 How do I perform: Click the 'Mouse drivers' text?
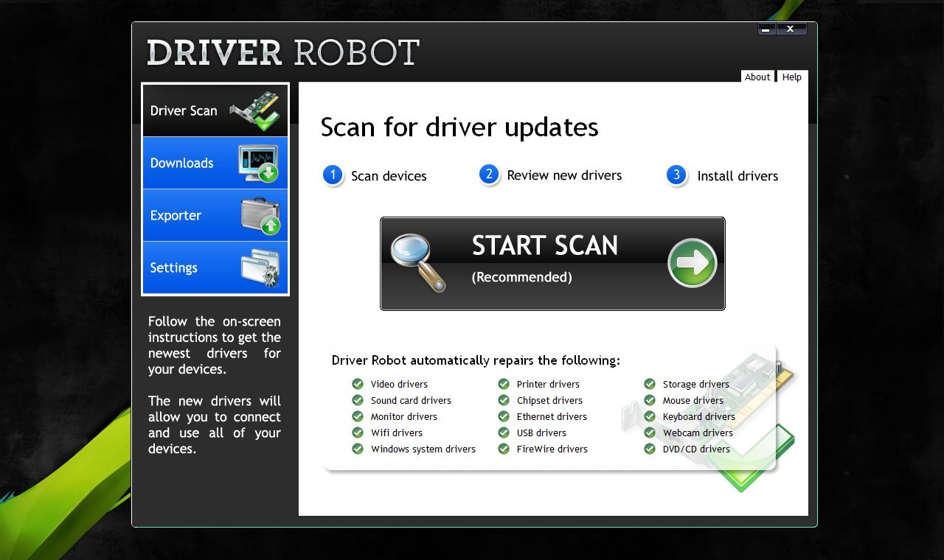(x=693, y=400)
